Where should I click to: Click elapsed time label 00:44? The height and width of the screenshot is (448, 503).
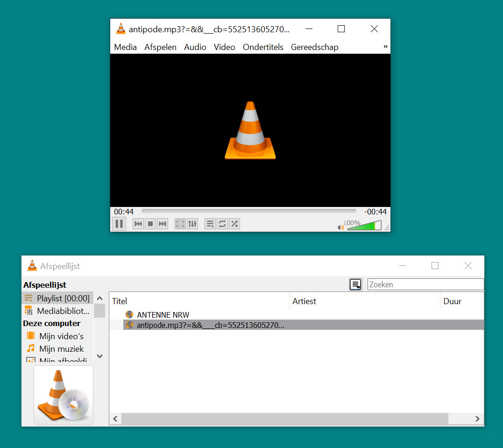(123, 212)
